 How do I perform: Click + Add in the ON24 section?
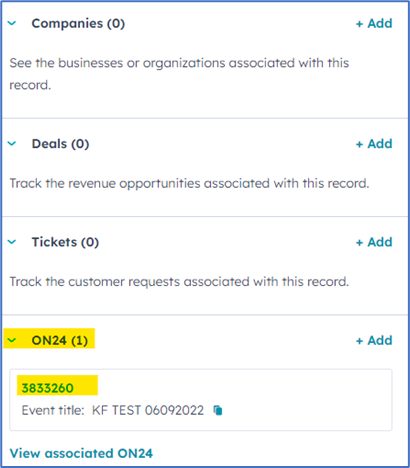click(374, 340)
